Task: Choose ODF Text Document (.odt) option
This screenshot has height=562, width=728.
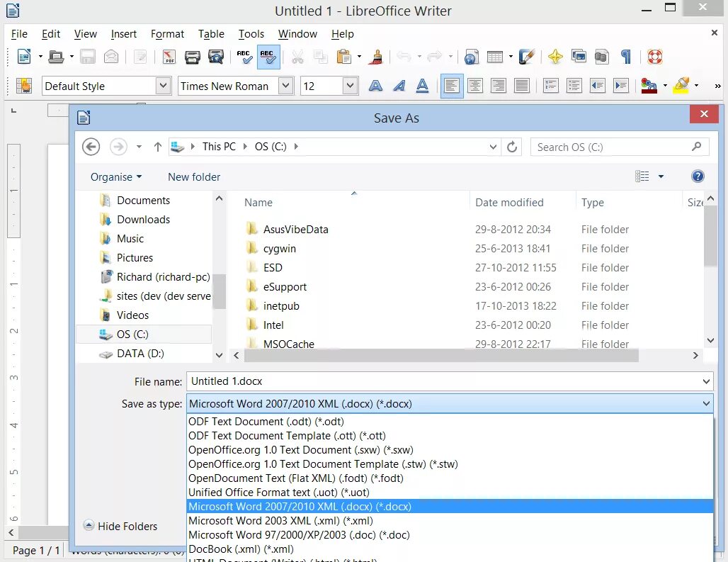Action: [x=450, y=422]
